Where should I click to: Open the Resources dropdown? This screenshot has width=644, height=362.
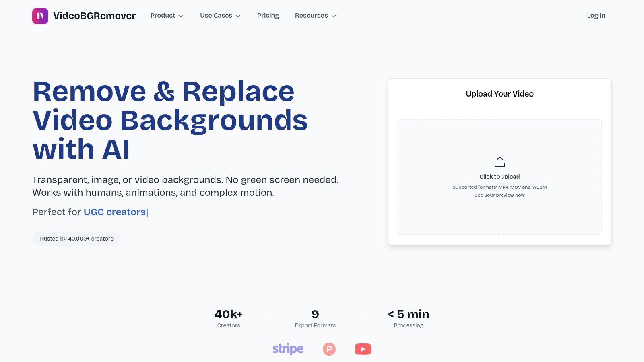point(312,16)
